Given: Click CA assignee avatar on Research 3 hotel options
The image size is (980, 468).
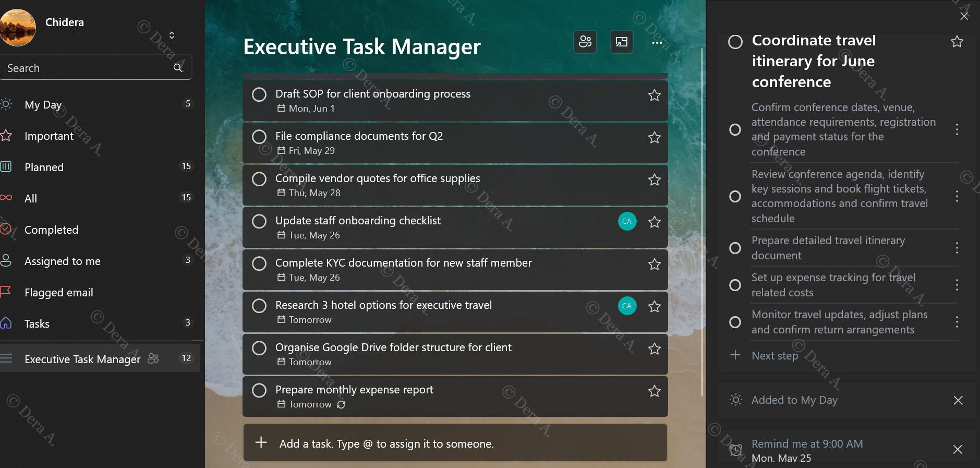Looking at the screenshot, I should pos(627,306).
